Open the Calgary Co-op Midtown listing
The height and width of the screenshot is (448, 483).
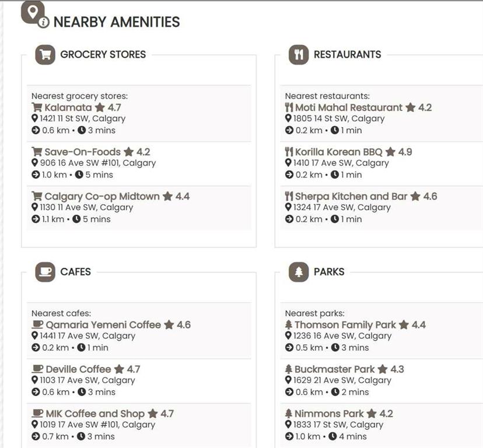101,197
